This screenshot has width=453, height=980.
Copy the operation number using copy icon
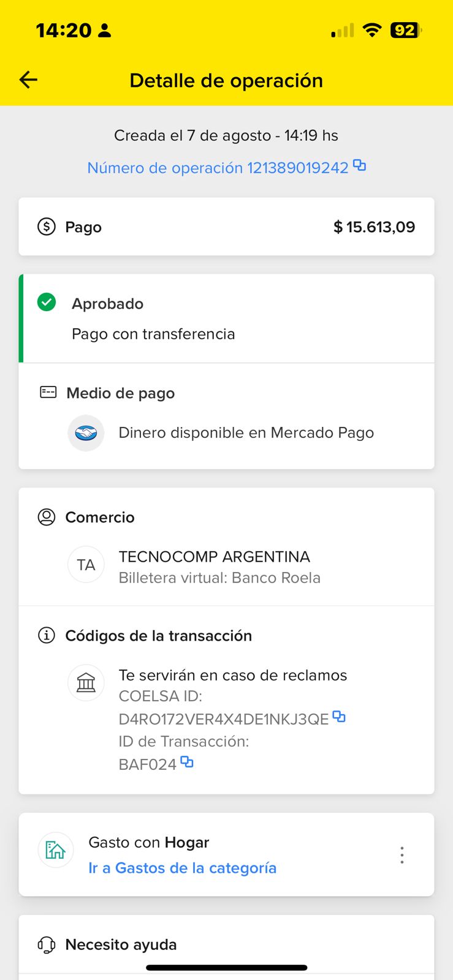[360, 165]
